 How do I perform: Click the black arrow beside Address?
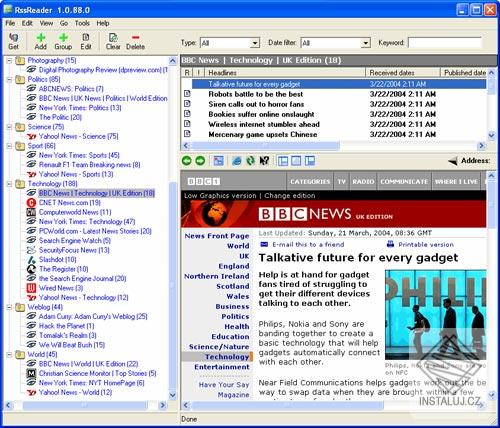453,161
